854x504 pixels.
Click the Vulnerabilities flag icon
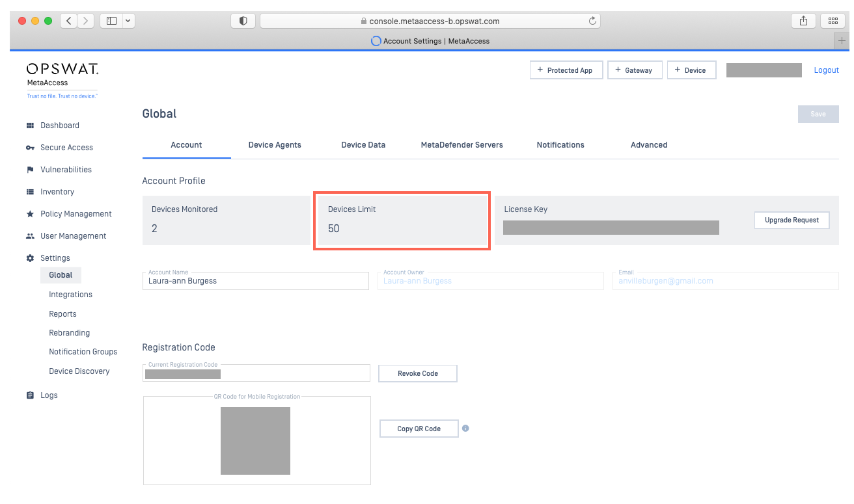tap(30, 170)
